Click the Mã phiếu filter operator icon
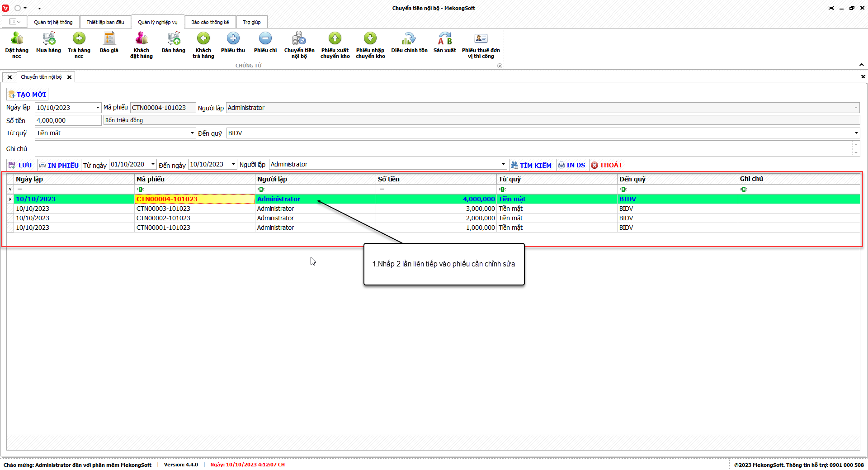Viewport: 868px width, 470px height. pyautogui.click(x=140, y=189)
